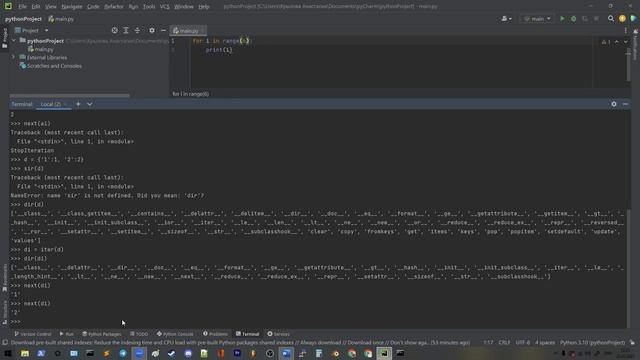Click Select Opened File target icon

click(x=115, y=30)
